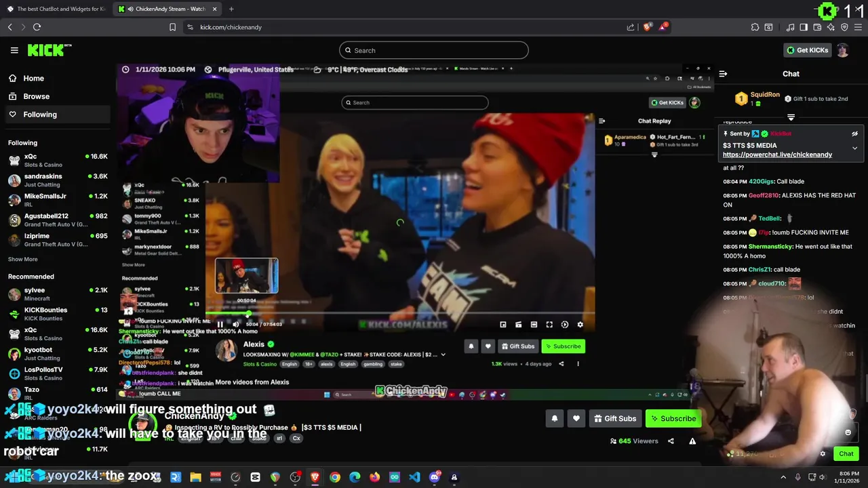Select the ChickenAndy Stream browser tab
Image resolution: width=868 pixels, height=488 pixels.
168,9
